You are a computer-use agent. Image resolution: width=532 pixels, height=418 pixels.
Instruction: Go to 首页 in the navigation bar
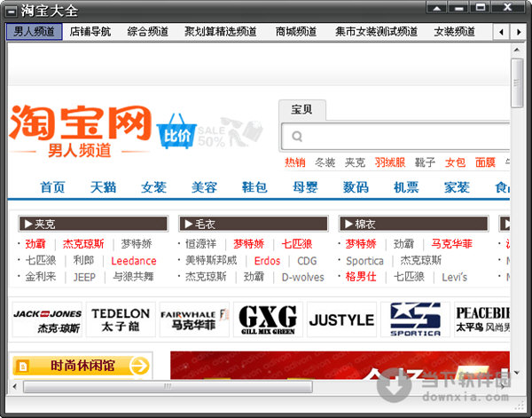[x=52, y=187]
